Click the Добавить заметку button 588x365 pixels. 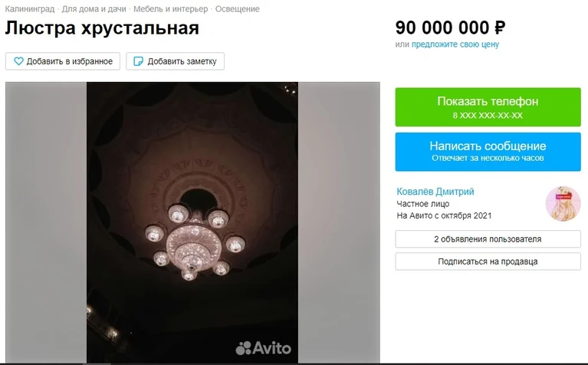175,61
